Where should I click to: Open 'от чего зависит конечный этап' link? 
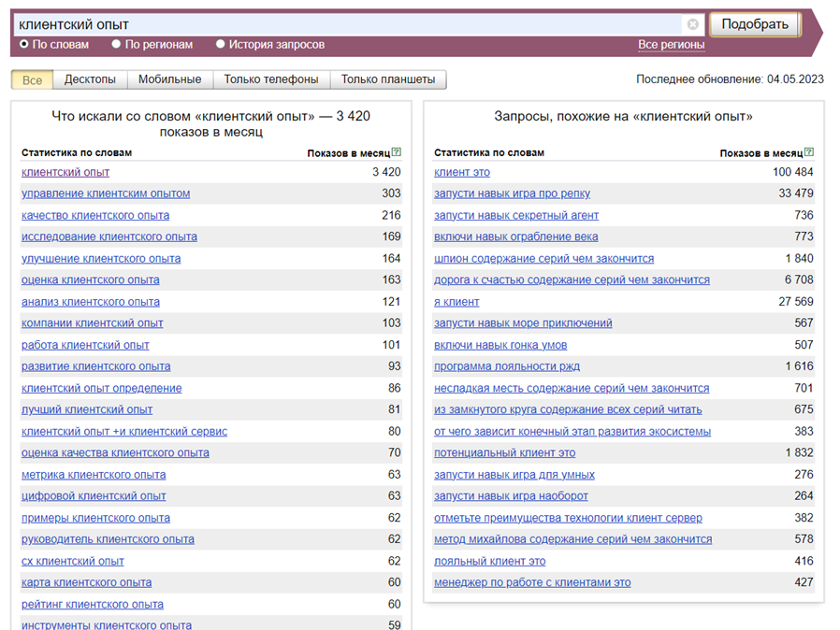[572, 432]
